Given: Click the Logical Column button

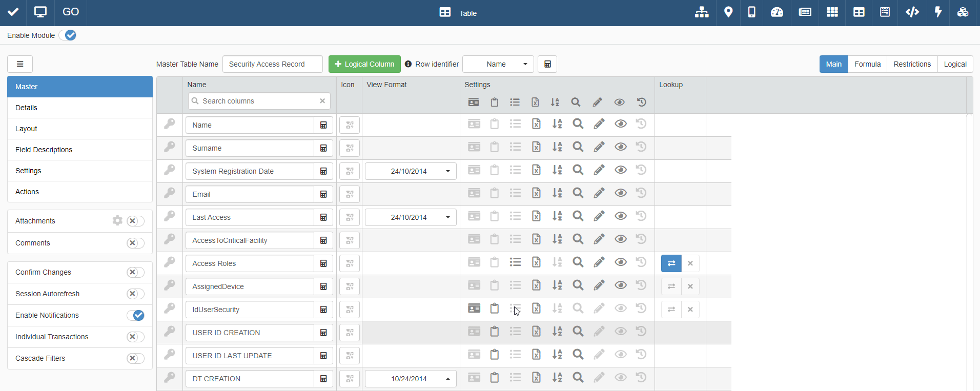Looking at the screenshot, I should (x=364, y=64).
